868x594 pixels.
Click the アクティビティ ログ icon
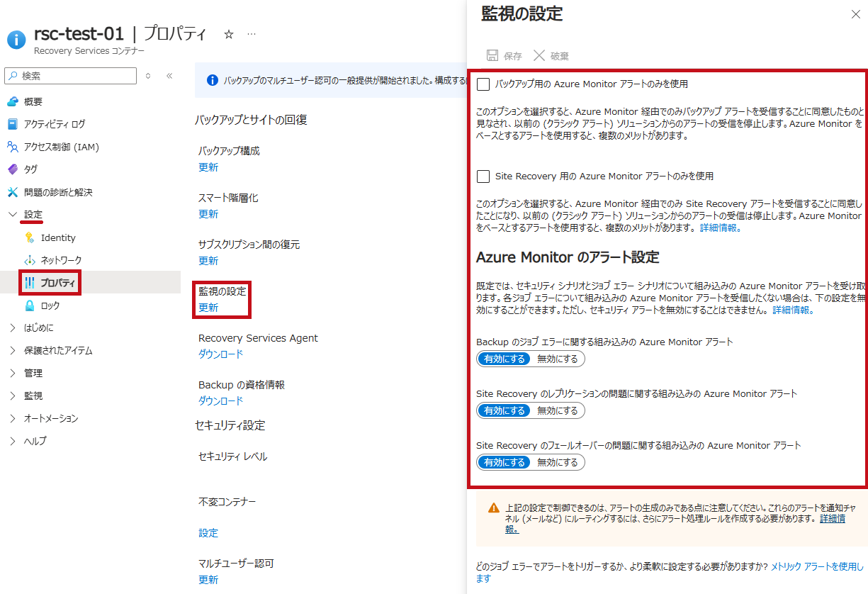pos(12,124)
